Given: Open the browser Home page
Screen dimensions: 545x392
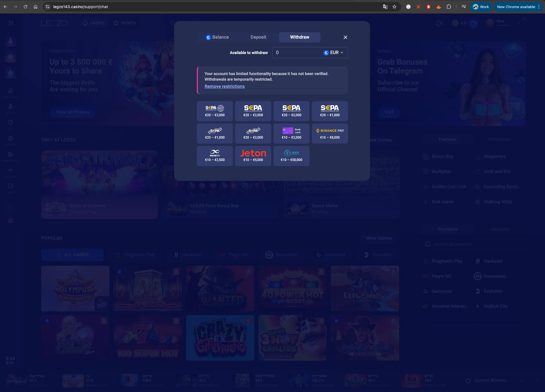Looking at the screenshot, I should (x=36, y=7).
